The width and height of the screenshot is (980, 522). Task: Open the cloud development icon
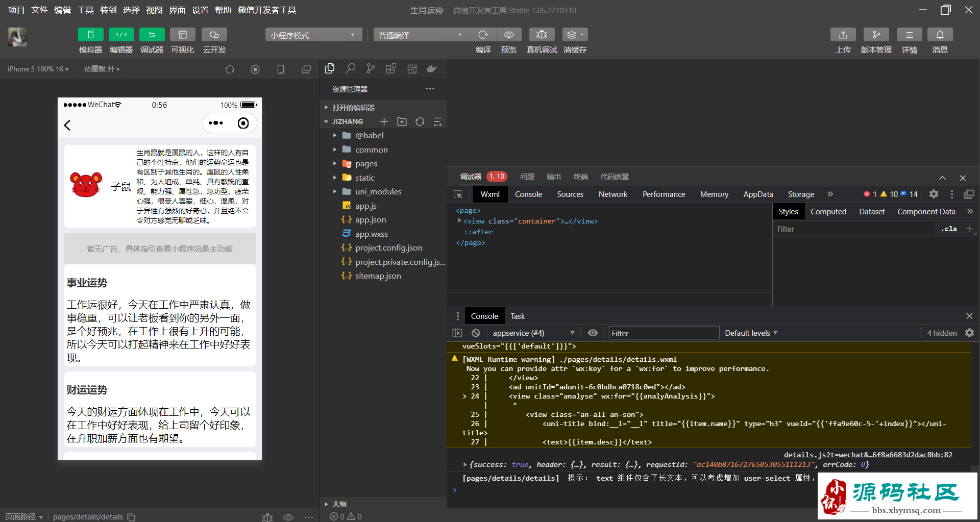pos(214,35)
